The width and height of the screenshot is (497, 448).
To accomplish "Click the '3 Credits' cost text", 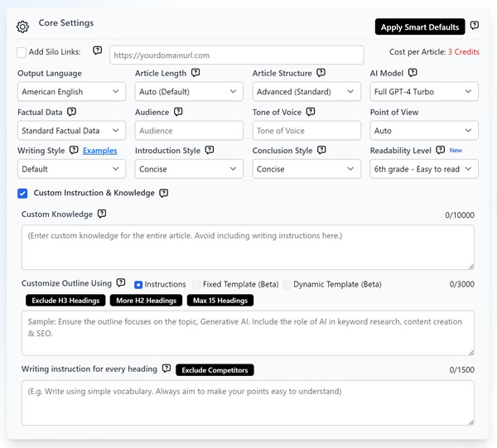I will (x=463, y=52).
